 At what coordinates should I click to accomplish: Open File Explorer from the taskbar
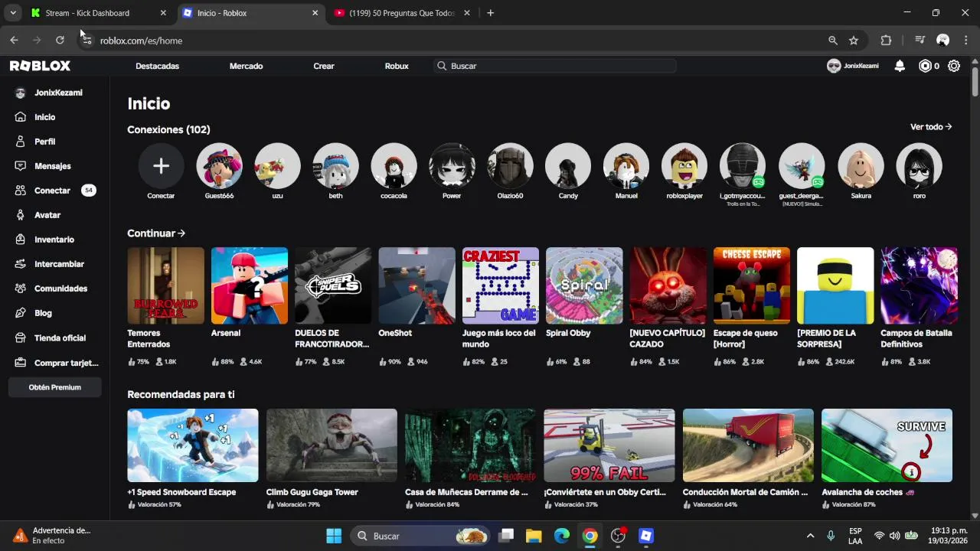pos(534,536)
